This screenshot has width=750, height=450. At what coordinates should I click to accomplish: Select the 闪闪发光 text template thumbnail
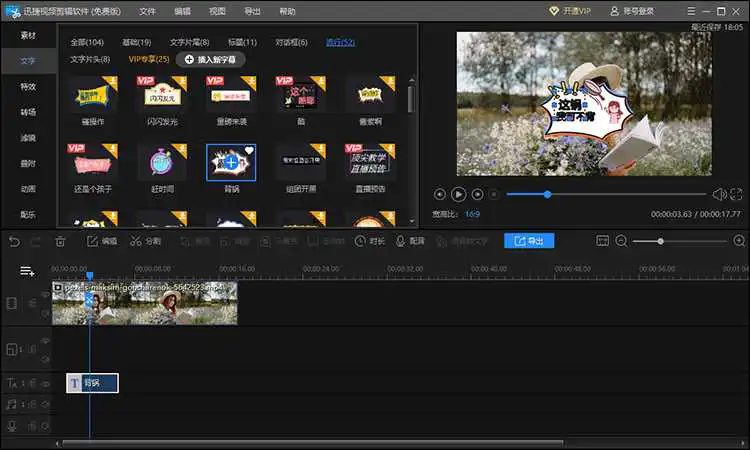coord(161,95)
